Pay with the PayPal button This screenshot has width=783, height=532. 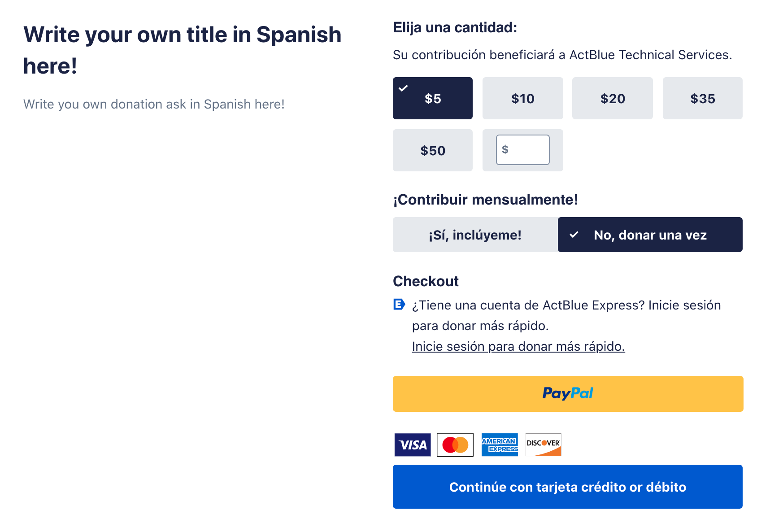click(568, 393)
